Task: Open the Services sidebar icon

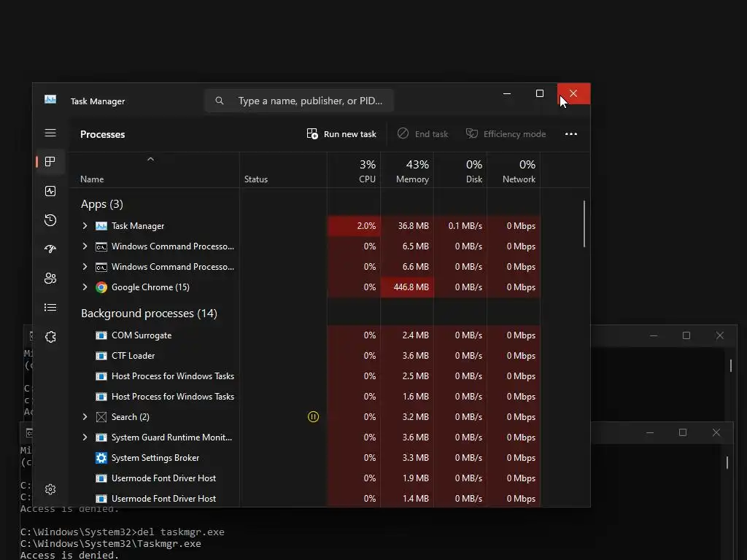Action: point(50,337)
